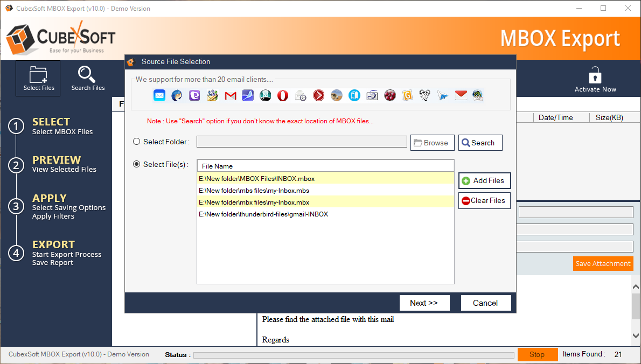Click the Stop button in status bar
641x364 pixels.
point(537,354)
